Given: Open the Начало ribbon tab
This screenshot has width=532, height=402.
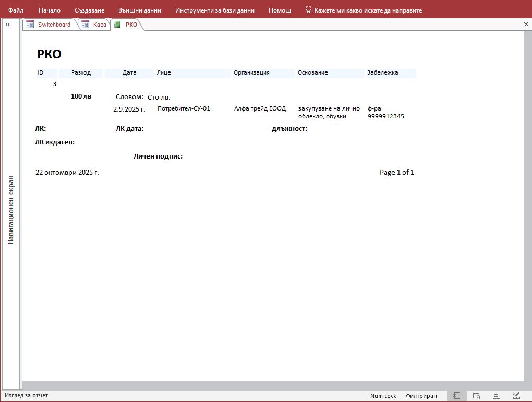Looking at the screenshot, I should 50,10.
